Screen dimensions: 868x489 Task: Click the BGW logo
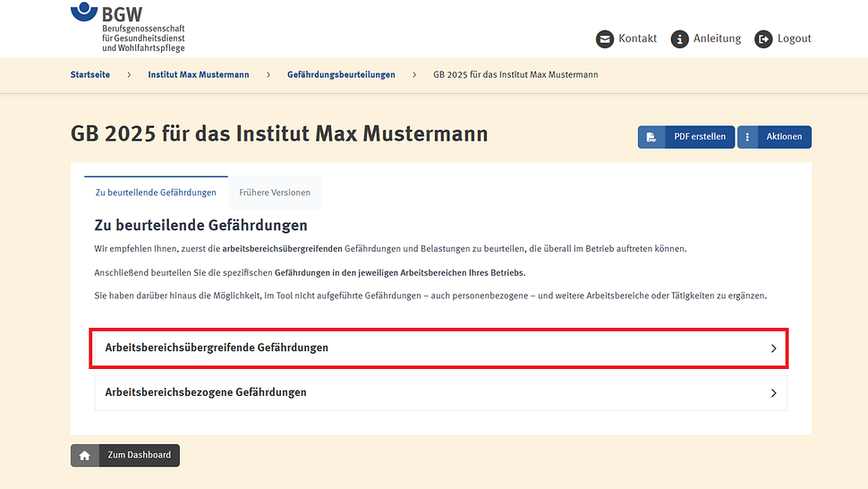point(127,27)
